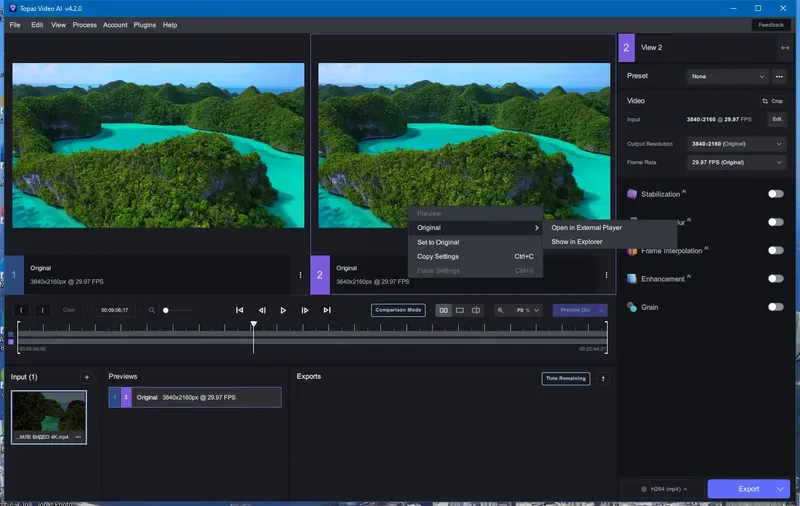Swap views with the double-arrow icon
Image resolution: width=800 pixels, height=506 pixels.
pos(784,47)
